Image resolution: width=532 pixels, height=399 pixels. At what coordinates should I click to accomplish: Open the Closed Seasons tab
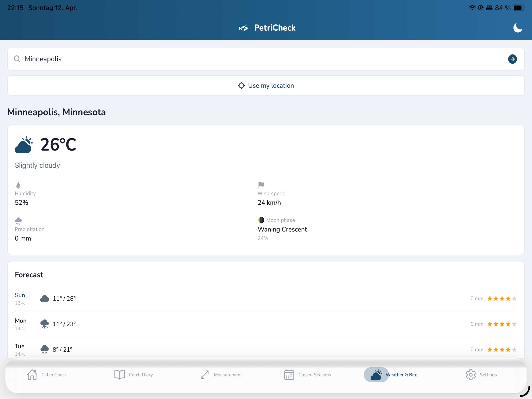click(x=308, y=375)
